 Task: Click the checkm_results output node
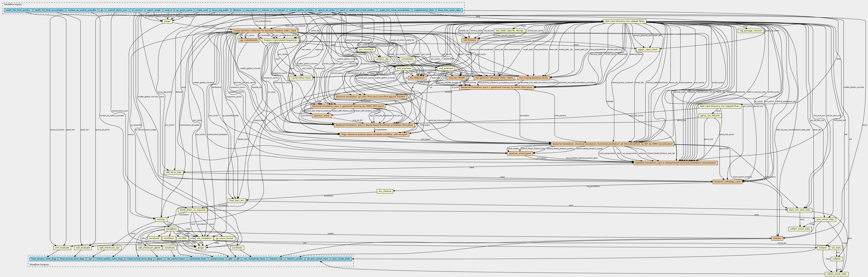tap(295, 259)
